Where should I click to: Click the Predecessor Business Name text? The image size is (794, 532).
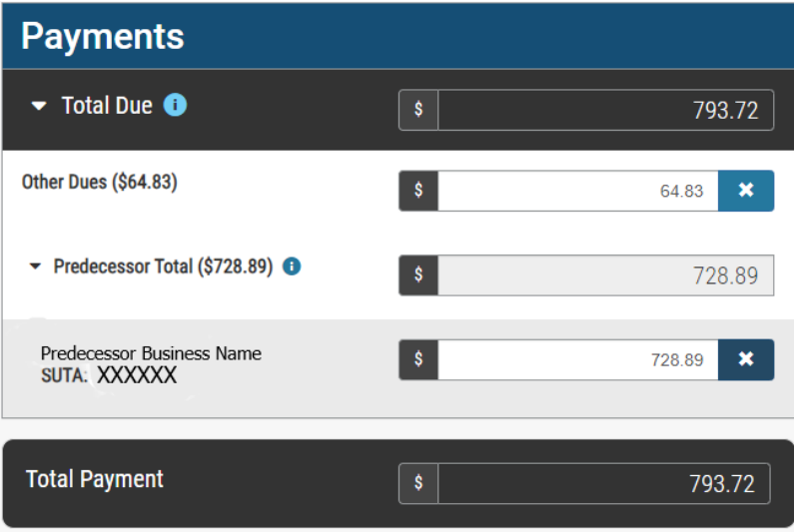(x=151, y=353)
